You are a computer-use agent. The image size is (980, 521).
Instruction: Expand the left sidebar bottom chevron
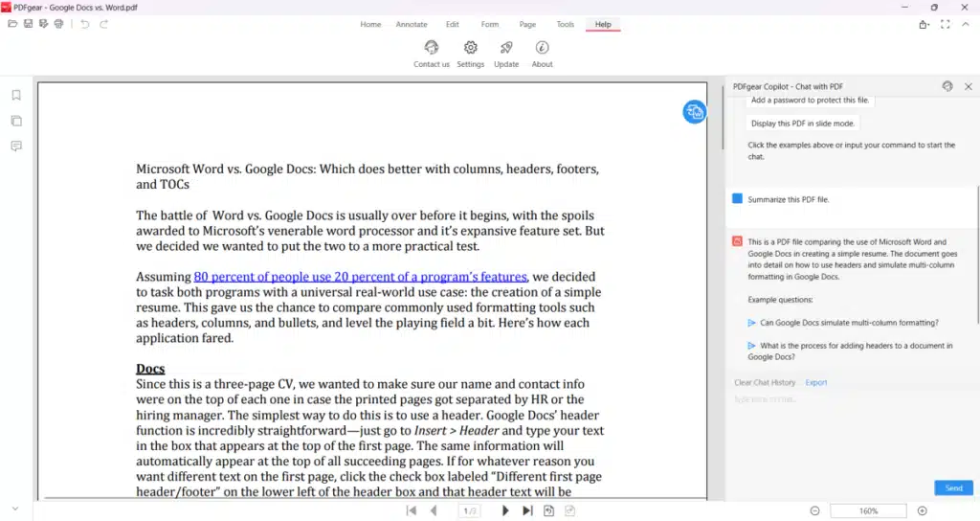(15, 510)
